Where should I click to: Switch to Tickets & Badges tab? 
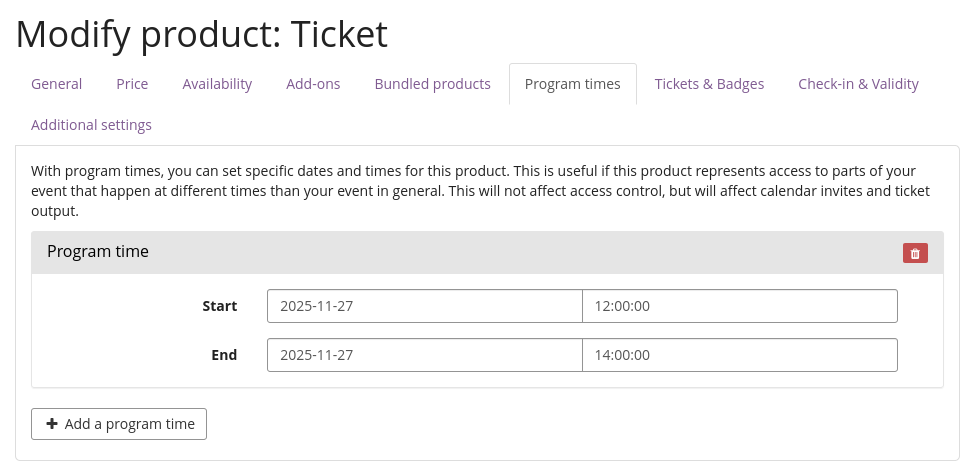click(709, 84)
